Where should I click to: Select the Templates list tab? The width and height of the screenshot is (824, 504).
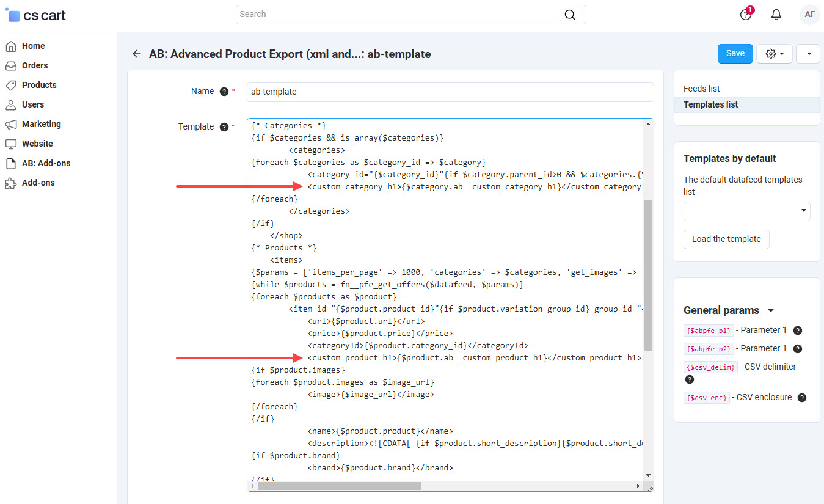pos(710,104)
